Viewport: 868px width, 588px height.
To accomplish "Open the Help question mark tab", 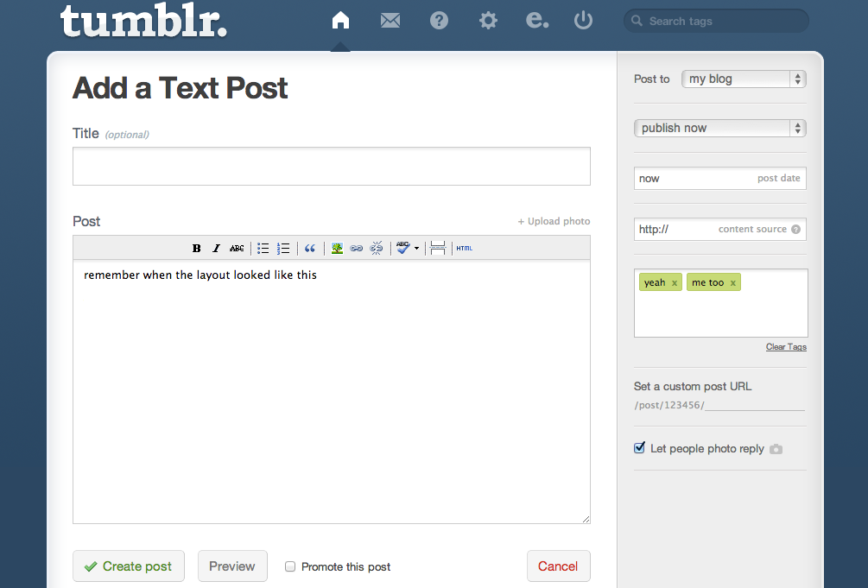I will click(x=439, y=21).
